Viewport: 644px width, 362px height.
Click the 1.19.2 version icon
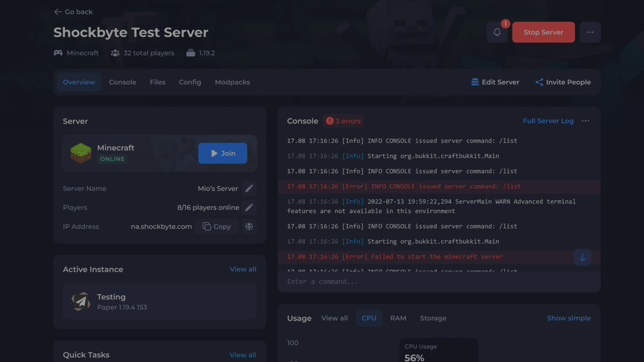(x=191, y=53)
